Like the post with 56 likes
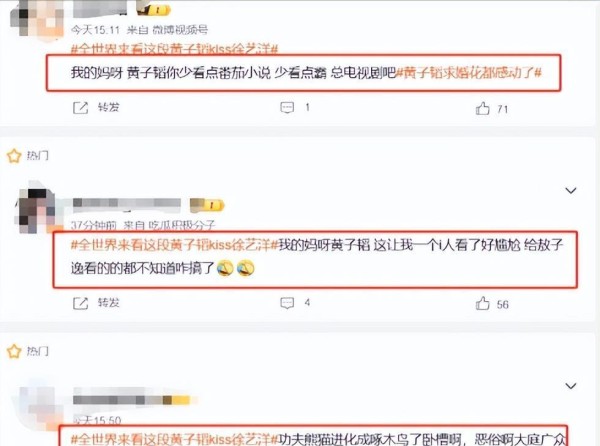Image resolution: width=600 pixels, height=446 pixels. [483, 304]
